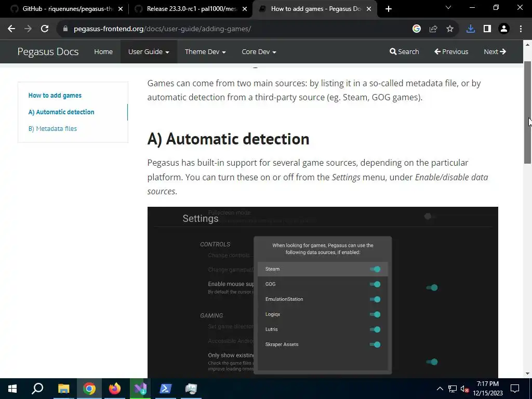This screenshot has width=532, height=399.
Task: Toggle the Steam data source switch
Action: (x=375, y=269)
